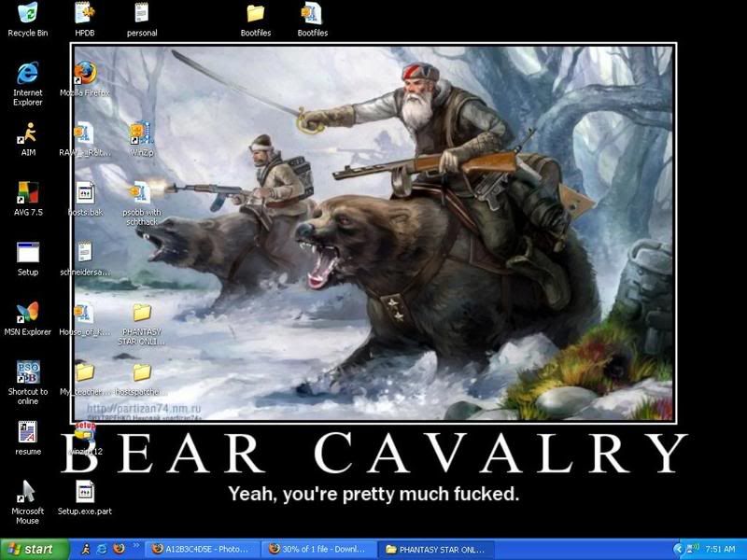This screenshot has height=560, width=747.
Task: Expand the Quick Launch overflow chevron
Action: tap(135, 546)
